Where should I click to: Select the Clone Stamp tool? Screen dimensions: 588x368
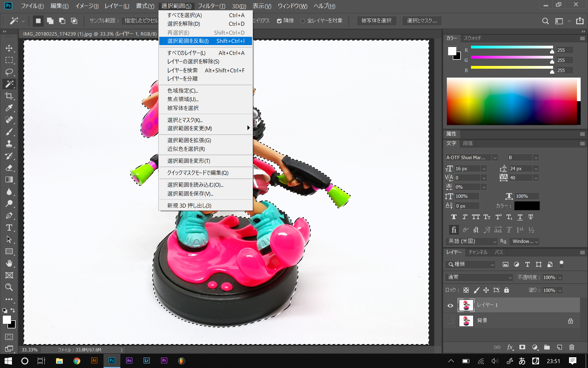pyautogui.click(x=9, y=144)
